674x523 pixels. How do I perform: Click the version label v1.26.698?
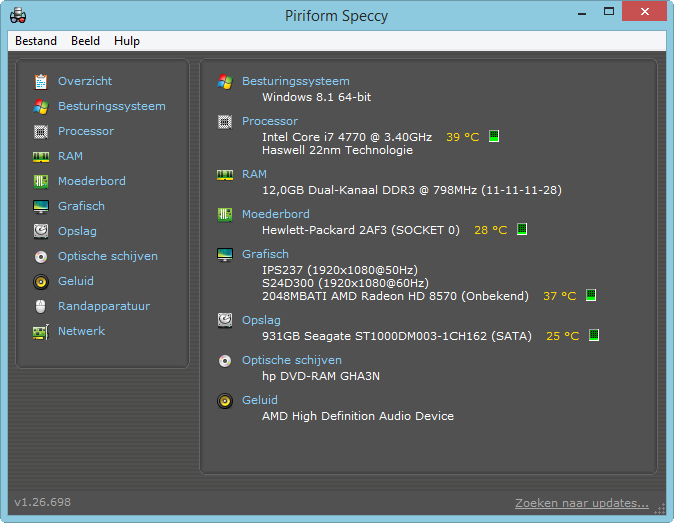(43, 502)
